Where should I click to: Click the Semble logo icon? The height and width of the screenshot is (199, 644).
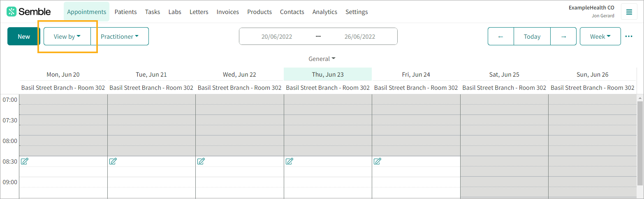(x=12, y=12)
